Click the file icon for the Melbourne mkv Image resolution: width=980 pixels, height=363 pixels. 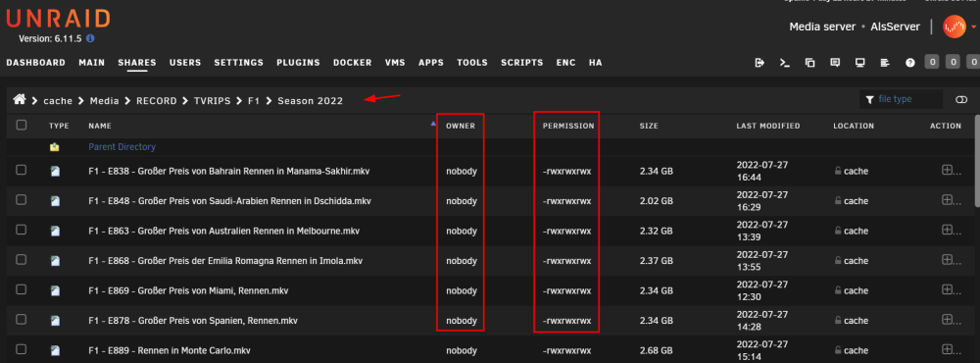tap(56, 231)
